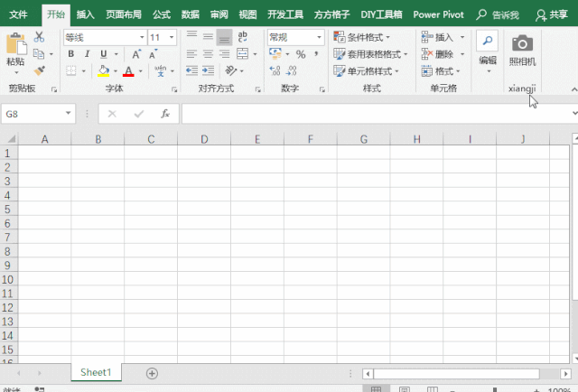The image size is (578, 392).
Task: Open the 公式 (Formulas) ribbon tab
Action: (162, 14)
